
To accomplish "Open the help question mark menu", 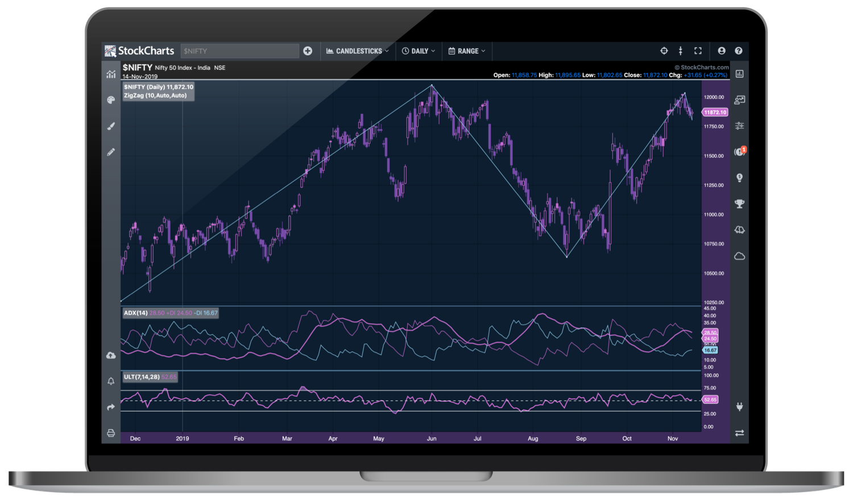I will tap(739, 51).
